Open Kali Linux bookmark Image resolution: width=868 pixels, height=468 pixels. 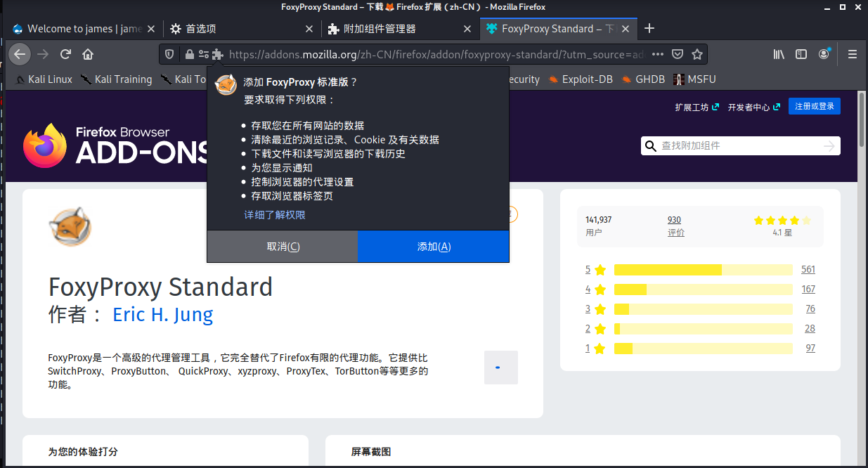click(x=44, y=79)
